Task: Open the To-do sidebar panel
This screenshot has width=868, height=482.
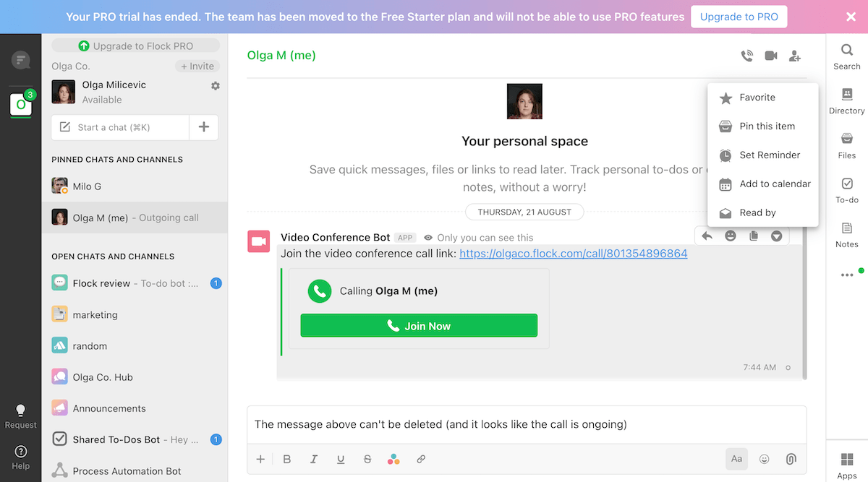Action: [x=846, y=190]
